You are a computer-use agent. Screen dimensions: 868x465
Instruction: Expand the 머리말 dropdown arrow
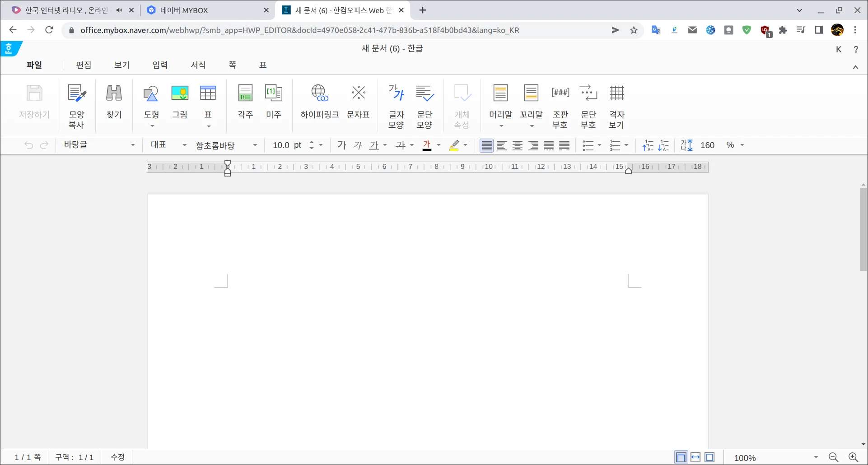pos(501,126)
